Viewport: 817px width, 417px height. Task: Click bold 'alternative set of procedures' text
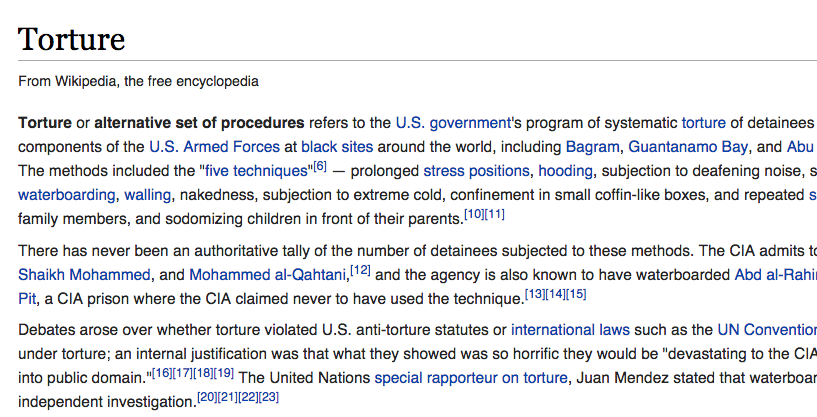point(199,123)
